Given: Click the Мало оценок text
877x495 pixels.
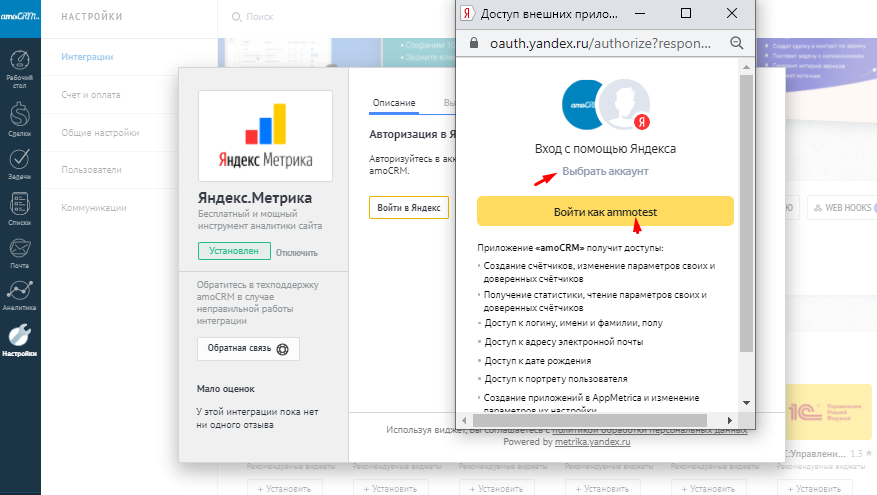Looking at the screenshot, I should pos(225,389).
